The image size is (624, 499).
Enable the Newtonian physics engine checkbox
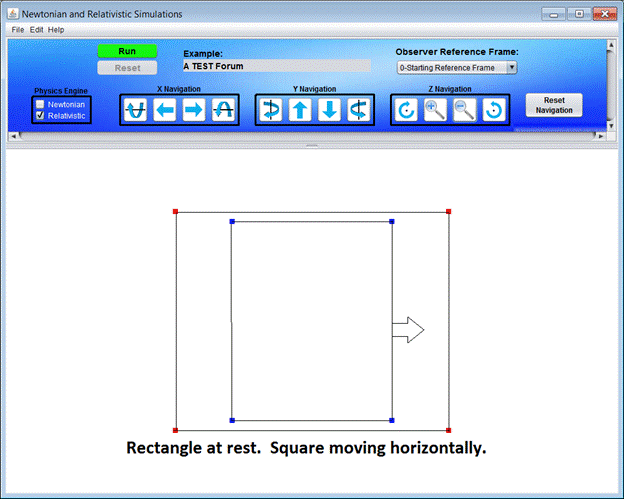40,104
